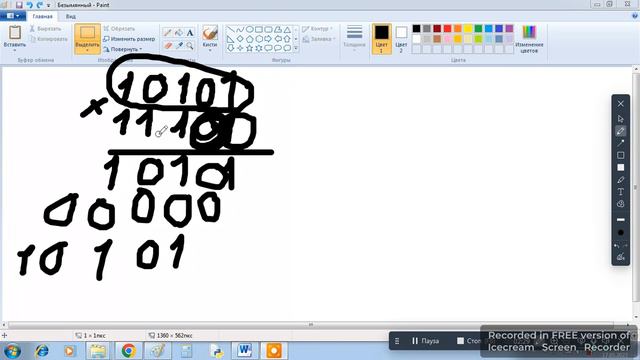Viewport: 640px width, 360px height.
Task: Choose the curve shape
Action: click(240, 29)
